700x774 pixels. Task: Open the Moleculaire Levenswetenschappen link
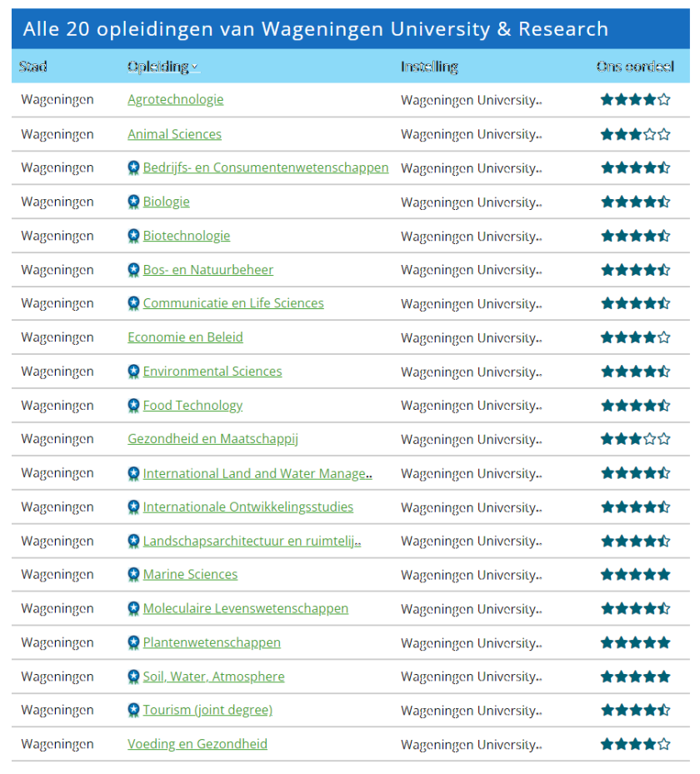(246, 609)
